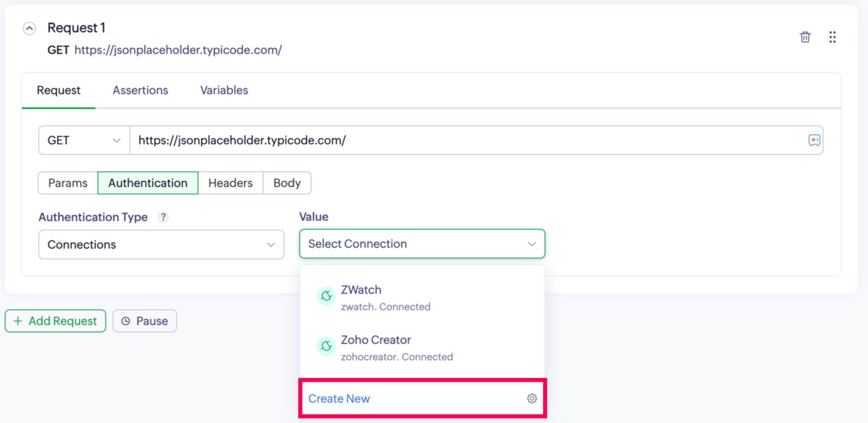
Task: Collapse Request 1 with the chevron circle
Action: coord(29,28)
